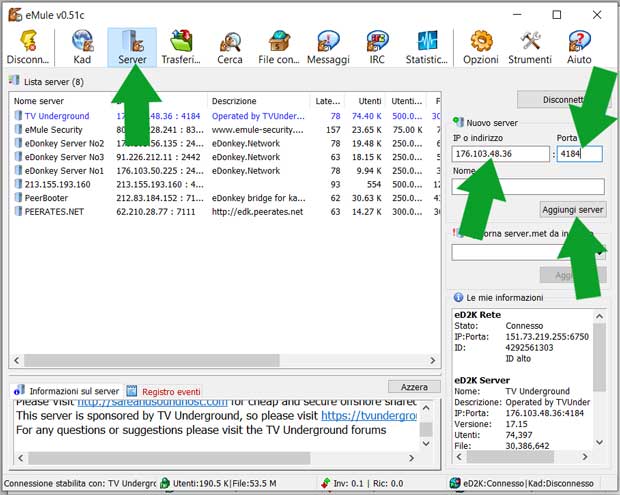Open the Aiuto help icon
The image size is (620, 495).
(x=579, y=47)
